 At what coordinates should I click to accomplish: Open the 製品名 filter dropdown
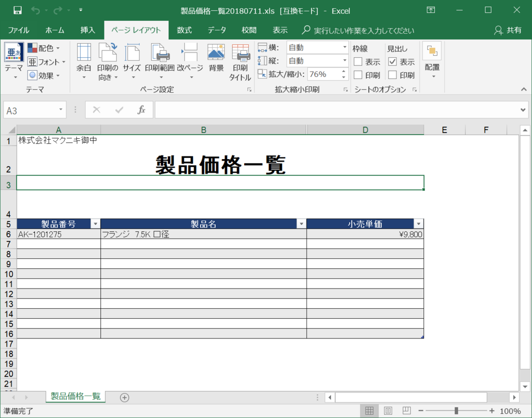[x=301, y=224]
